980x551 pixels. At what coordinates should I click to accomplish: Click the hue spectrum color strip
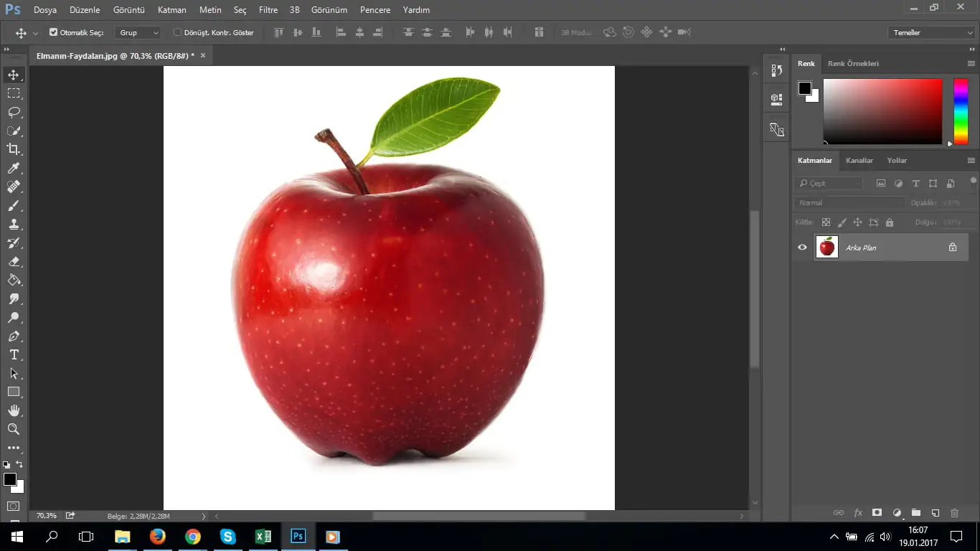[x=960, y=111]
